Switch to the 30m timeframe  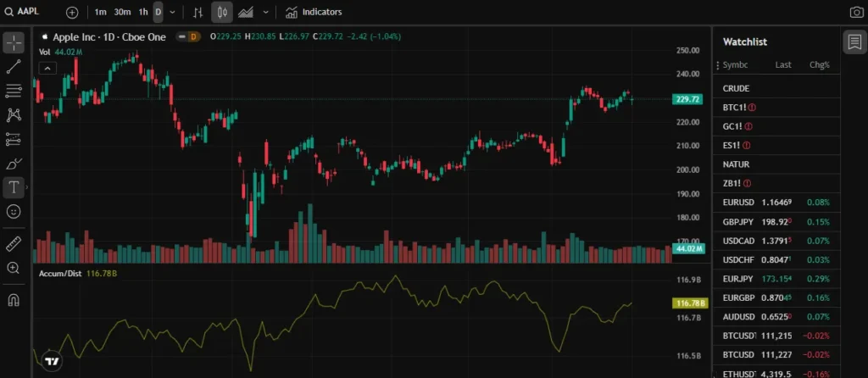point(122,13)
